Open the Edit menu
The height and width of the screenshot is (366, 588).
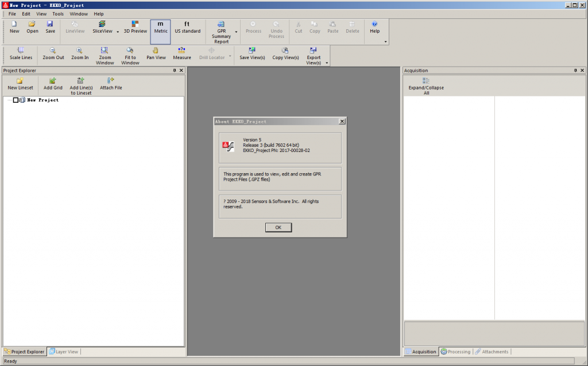coord(26,14)
